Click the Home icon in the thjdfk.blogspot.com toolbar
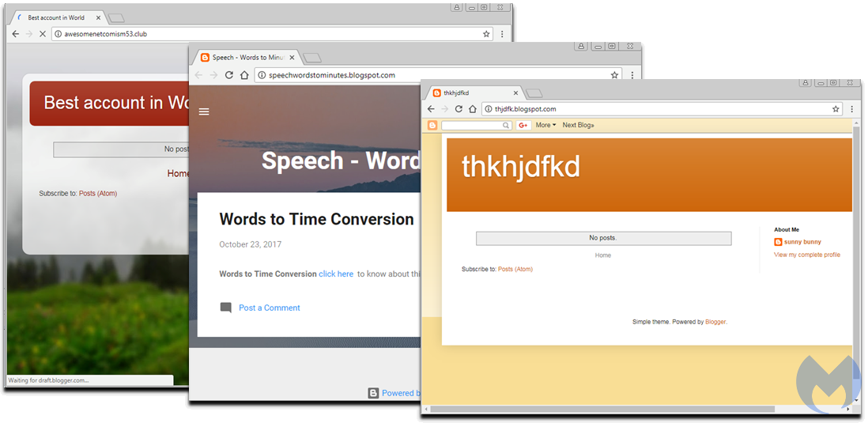Viewport: 868px width, 423px height. pos(472,109)
